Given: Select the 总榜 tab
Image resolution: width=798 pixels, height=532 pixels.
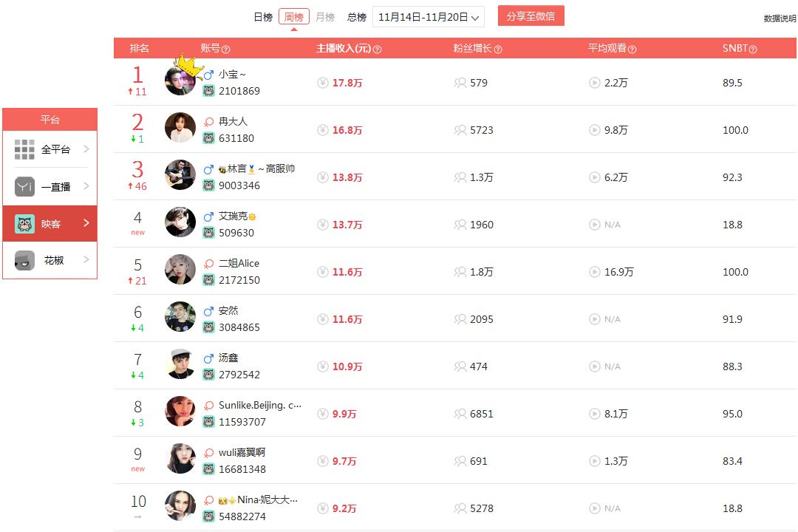Looking at the screenshot, I should (x=357, y=17).
